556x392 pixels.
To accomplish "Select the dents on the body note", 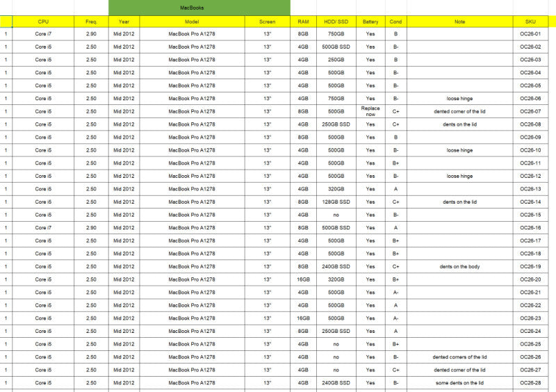I will tap(459, 266).
